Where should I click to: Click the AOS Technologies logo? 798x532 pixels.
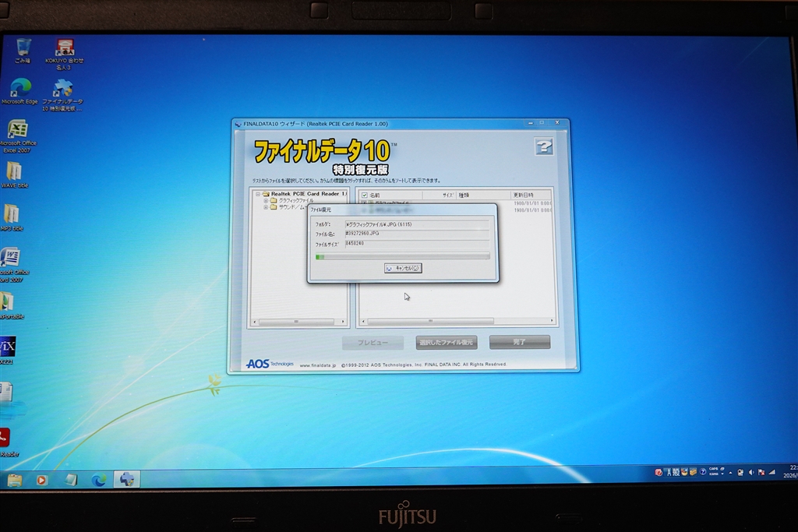[270, 365]
